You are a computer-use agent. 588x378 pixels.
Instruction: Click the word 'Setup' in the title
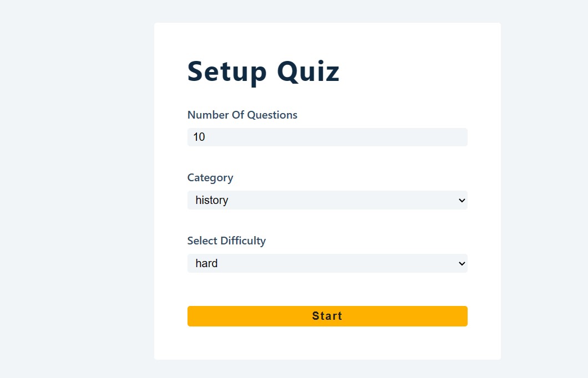pos(227,71)
